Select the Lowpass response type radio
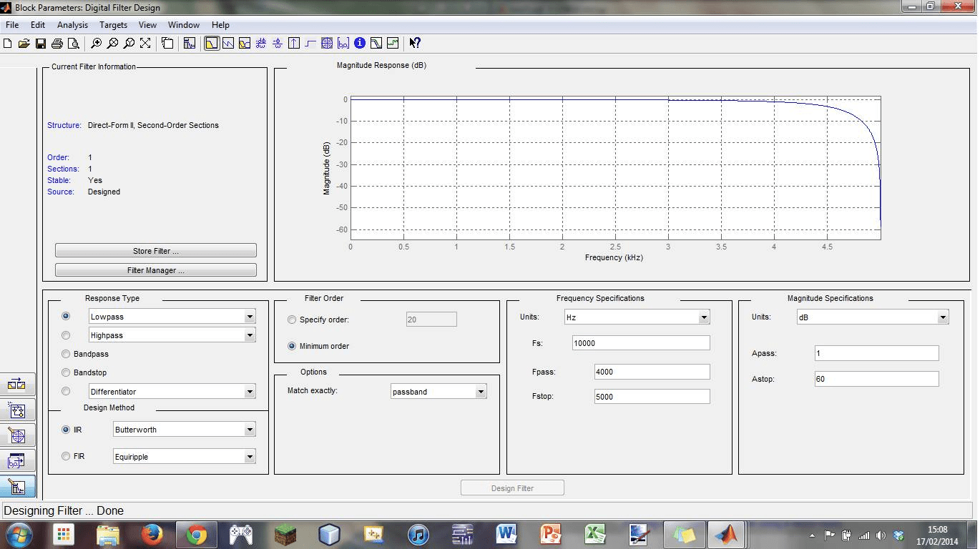The image size is (980, 549). 66,316
